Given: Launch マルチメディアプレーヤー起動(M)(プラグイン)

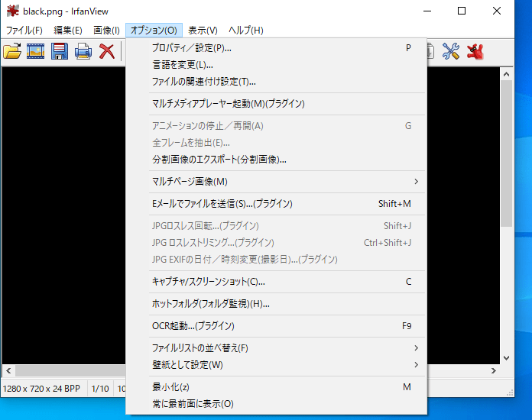Looking at the screenshot, I should click(277, 104).
